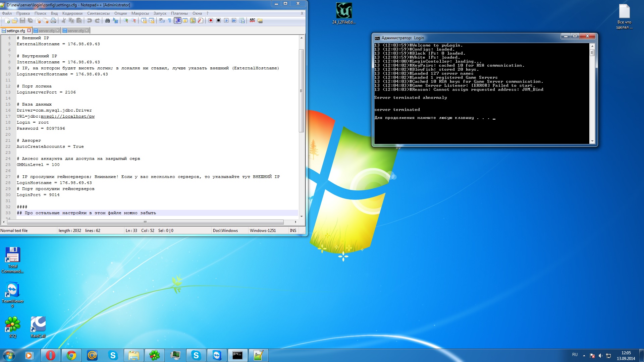The image size is (644, 362).
Task: Select the RaidCall desktop shortcut
Action: pos(38,327)
